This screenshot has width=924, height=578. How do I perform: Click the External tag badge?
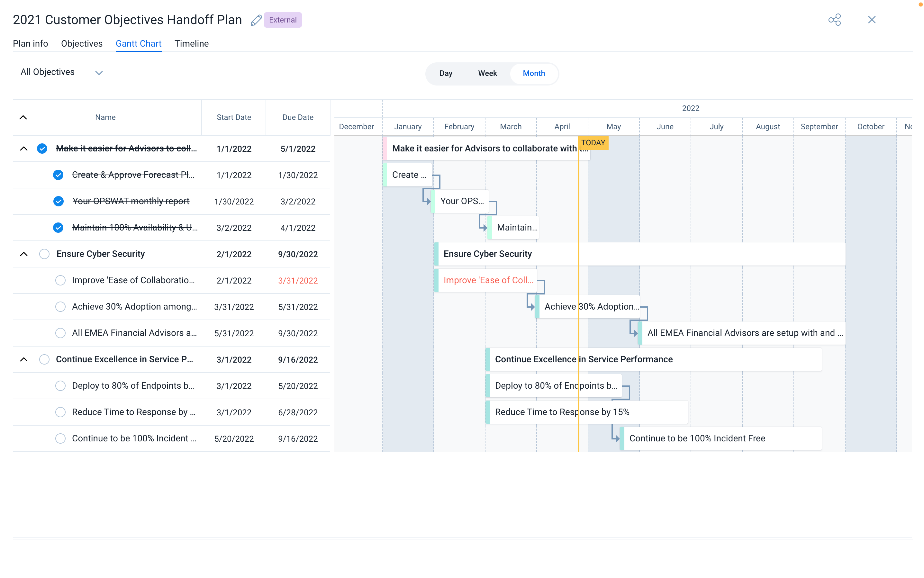[283, 20]
